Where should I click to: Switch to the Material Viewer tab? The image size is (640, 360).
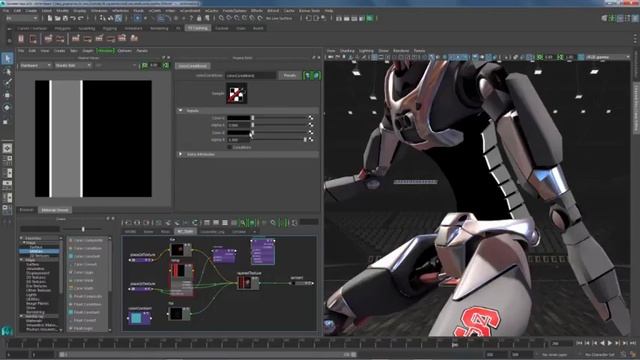55,210
